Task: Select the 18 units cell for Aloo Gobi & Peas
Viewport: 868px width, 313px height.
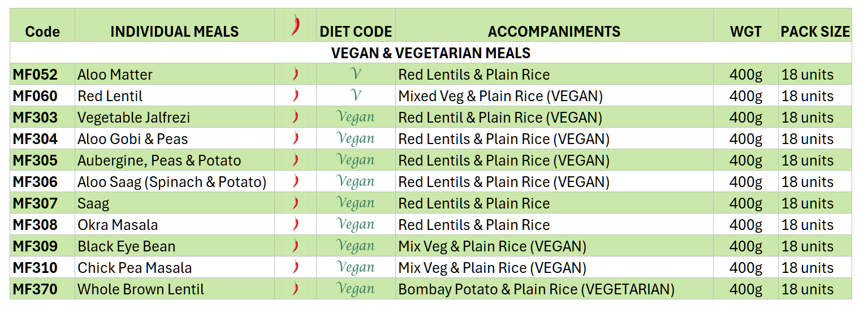Action: point(807,139)
